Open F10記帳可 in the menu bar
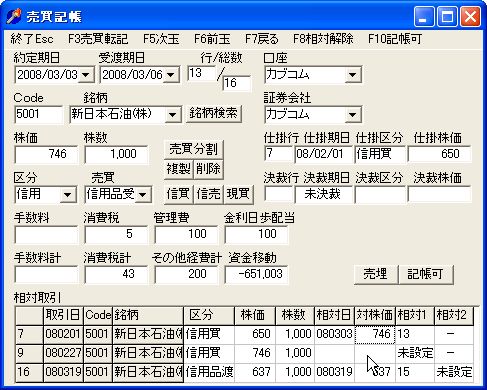This screenshot has width=487, height=390. [x=395, y=39]
